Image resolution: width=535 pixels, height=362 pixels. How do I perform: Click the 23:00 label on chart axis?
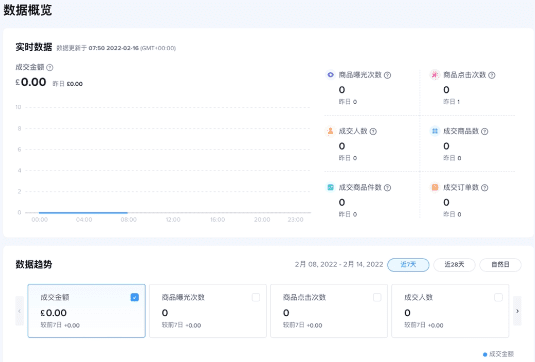[x=295, y=220]
